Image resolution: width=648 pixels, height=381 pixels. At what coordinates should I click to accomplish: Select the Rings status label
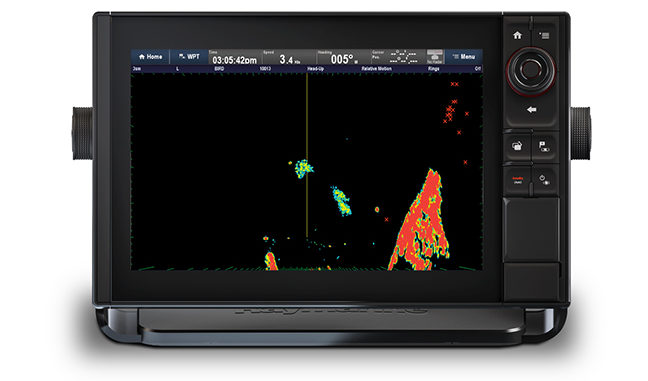point(434,69)
